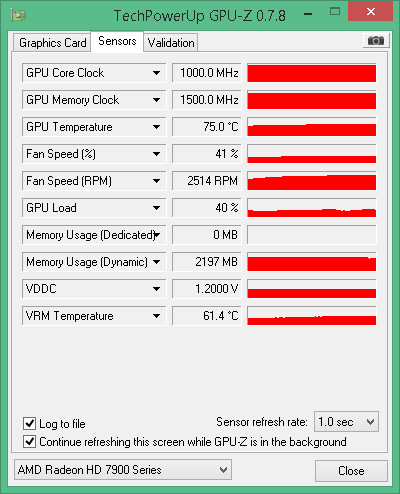Click the camera screenshot icon
Image resolution: width=400 pixels, height=494 pixels.
pyautogui.click(x=376, y=41)
